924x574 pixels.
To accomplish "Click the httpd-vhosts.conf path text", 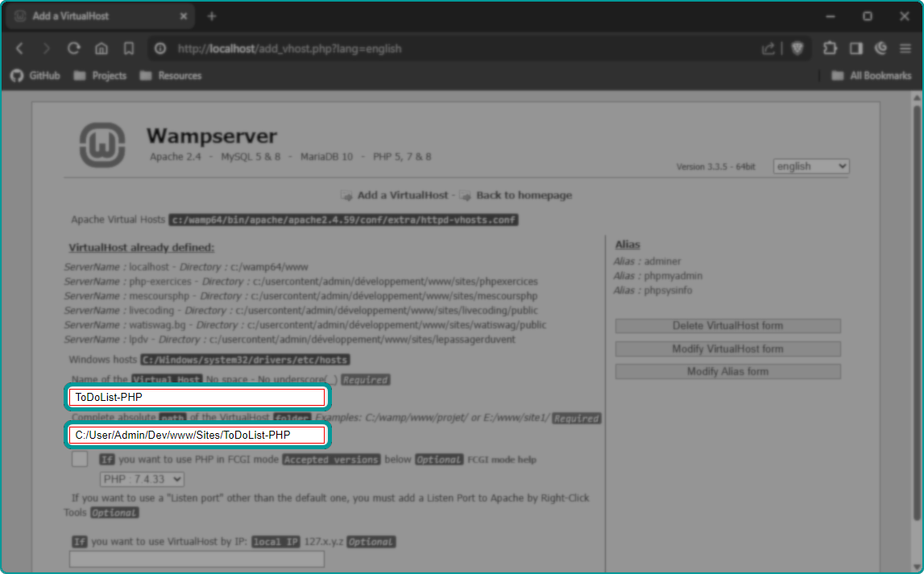I will 343,220.
